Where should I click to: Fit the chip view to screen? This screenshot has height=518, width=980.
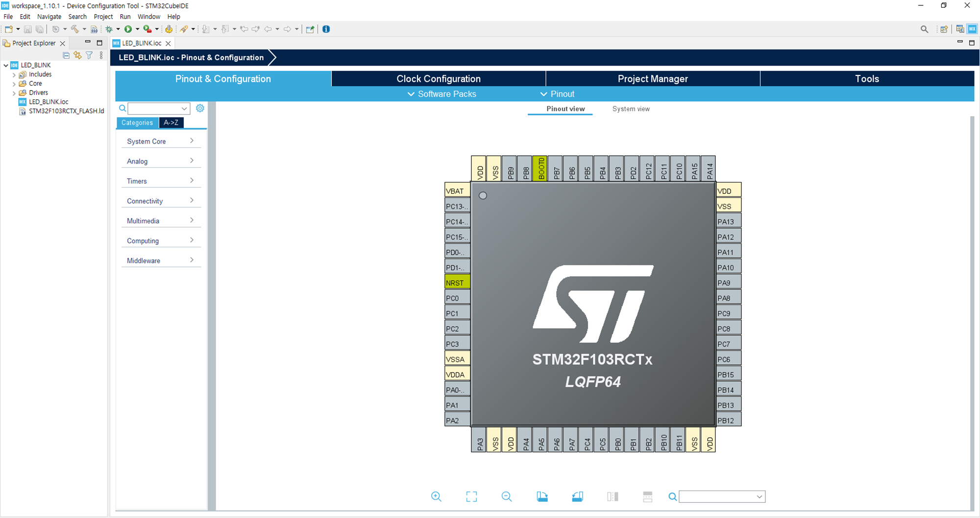point(471,496)
